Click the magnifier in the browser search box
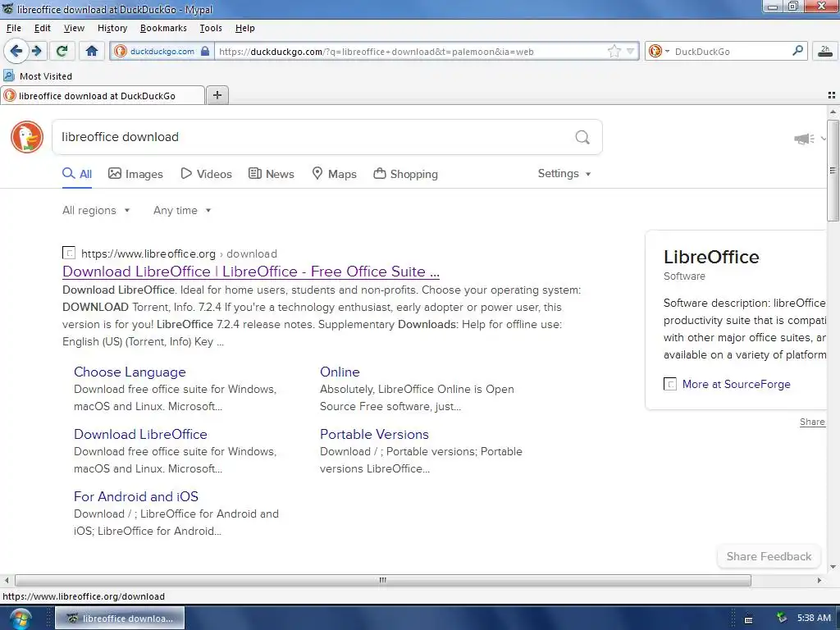Screen dimensions: 840x630 click(x=797, y=52)
